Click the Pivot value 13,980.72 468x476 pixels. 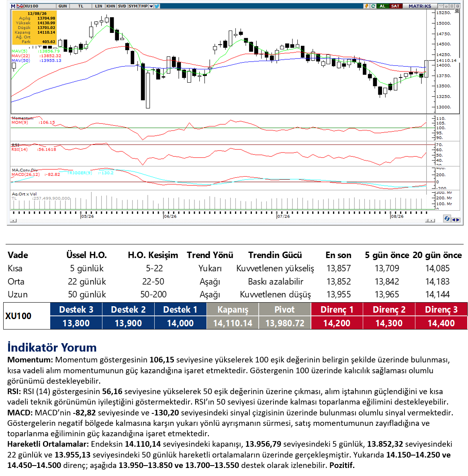(x=285, y=323)
